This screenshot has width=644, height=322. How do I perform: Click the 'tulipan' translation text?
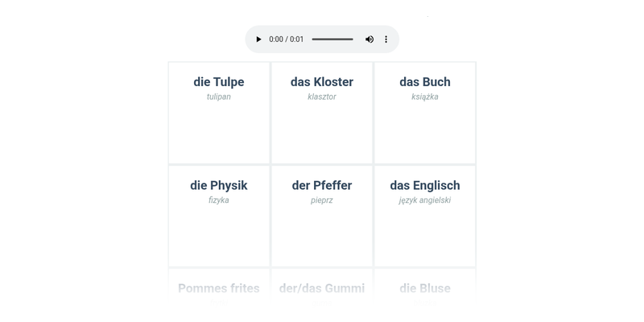[219, 97]
